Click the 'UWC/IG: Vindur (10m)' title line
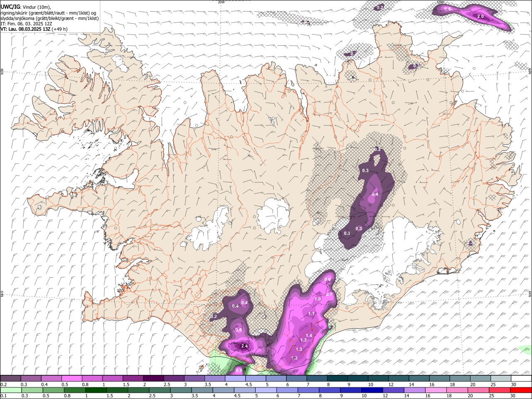 pos(25,7)
